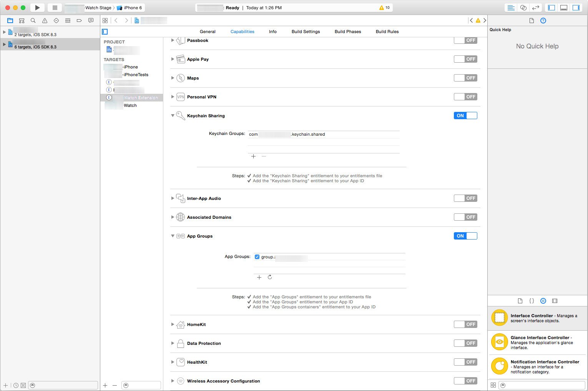Image resolution: width=588 pixels, height=391 pixels.
Task: Stop the running task with the Stop button
Action: coord(55,8)
